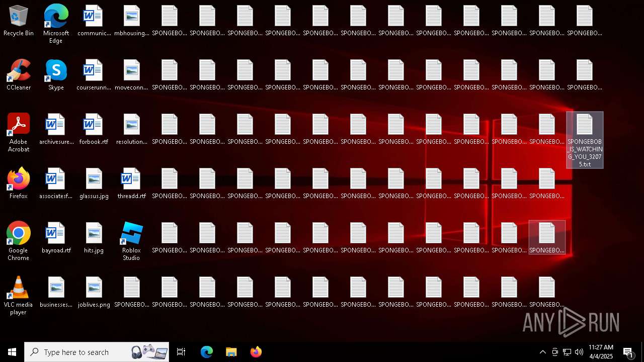The image size is (644, 362).
Task: Open the Windows Start menu
Action: [12, 352]
